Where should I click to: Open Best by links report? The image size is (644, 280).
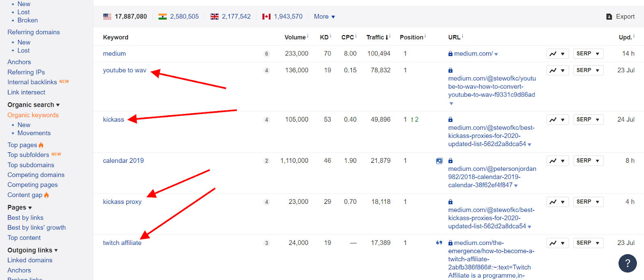(x=25, y=218)
